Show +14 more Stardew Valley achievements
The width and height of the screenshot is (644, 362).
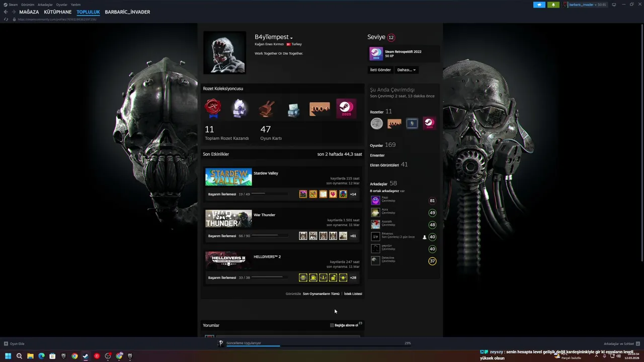[353, 194]
